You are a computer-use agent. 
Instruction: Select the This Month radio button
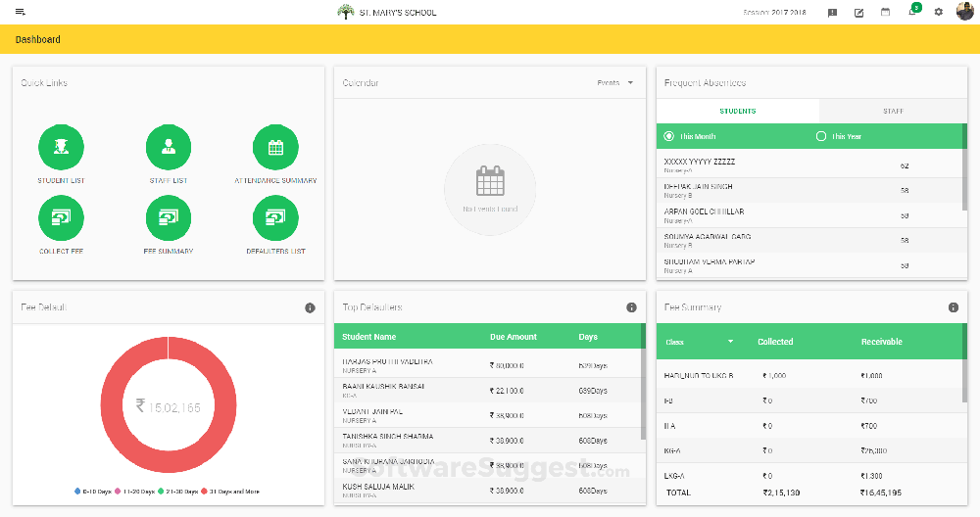point(669,136)
